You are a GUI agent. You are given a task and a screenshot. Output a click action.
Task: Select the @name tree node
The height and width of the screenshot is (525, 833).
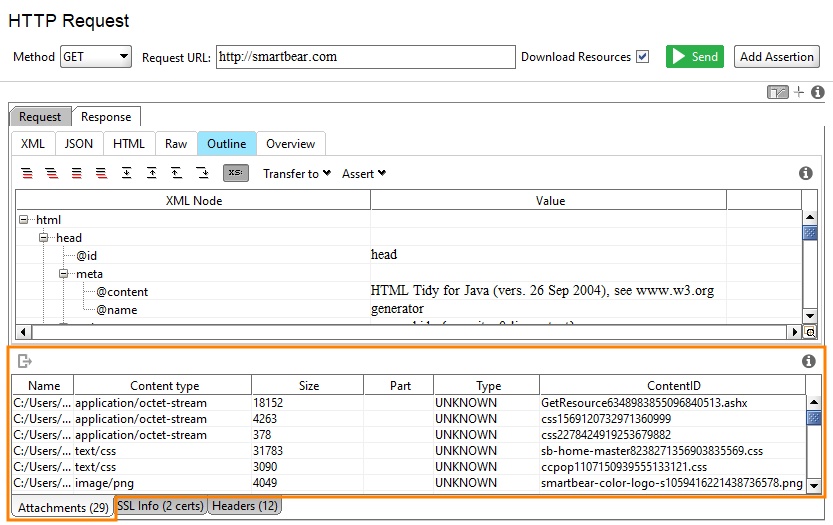[x=117, y=310]
